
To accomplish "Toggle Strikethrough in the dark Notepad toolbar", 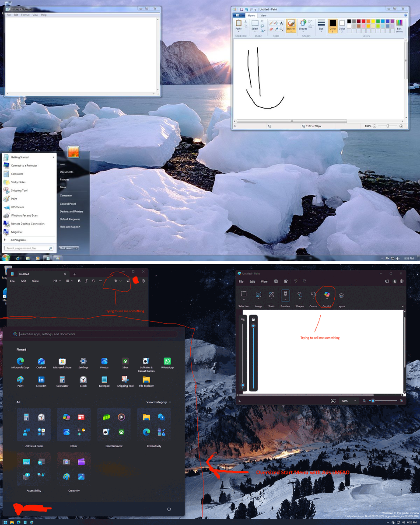I will (93, 281).
